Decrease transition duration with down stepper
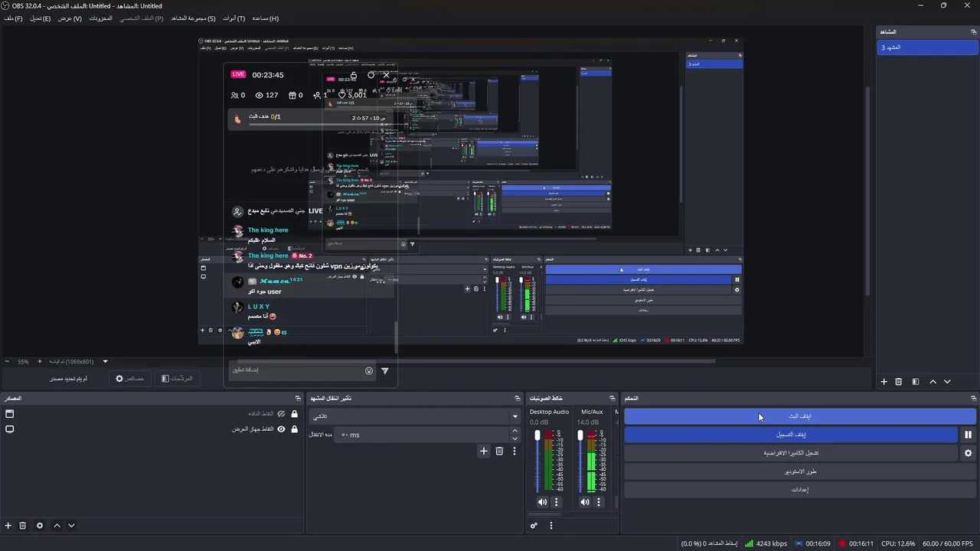The image size is (980, 551). click(x=514, y=439)
